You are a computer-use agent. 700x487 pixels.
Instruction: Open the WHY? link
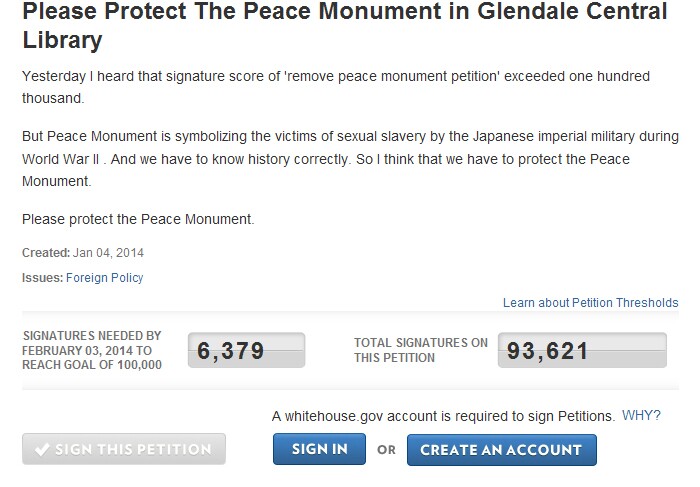coord(641,416)
